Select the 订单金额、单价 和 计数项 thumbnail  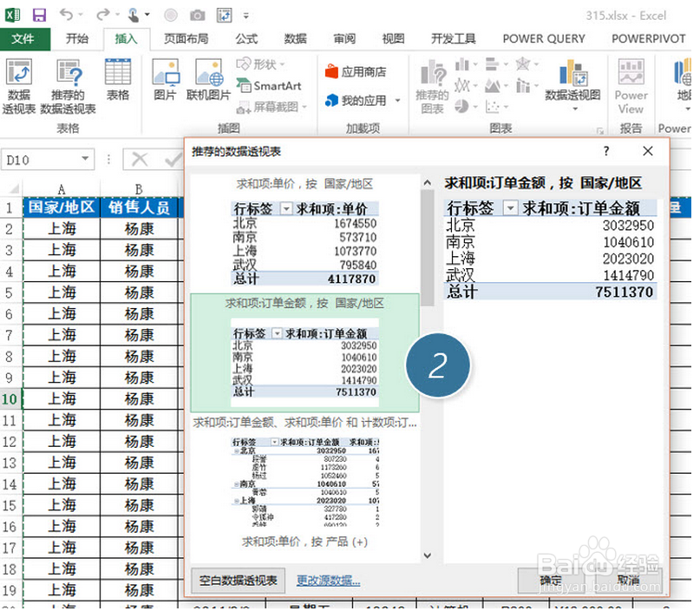point(305,472)
